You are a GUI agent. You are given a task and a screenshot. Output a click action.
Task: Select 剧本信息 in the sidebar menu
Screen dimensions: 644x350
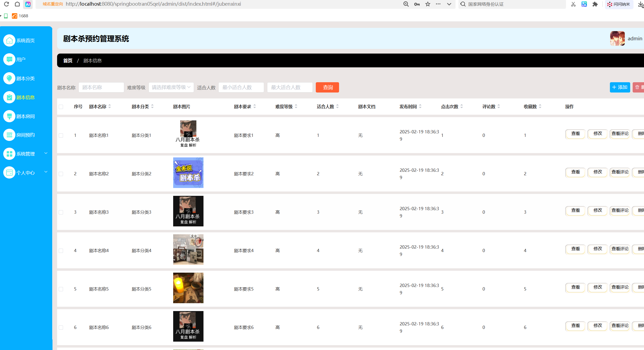click(25, 97)
